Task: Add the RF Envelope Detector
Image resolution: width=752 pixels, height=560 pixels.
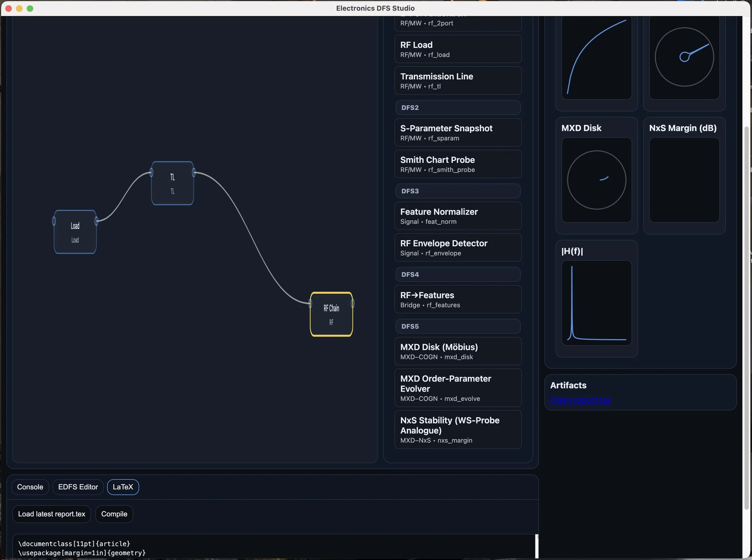Action: click(458, 247)
